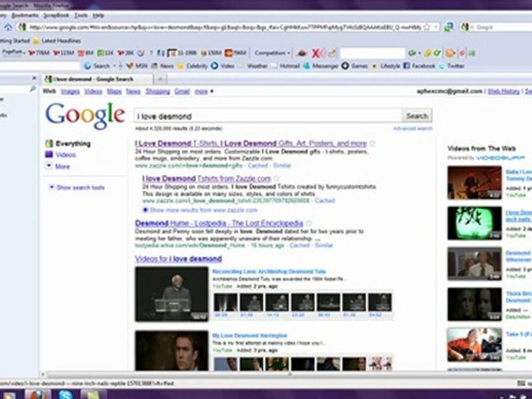
Task: Open Google Shopping link
Action: pos(158,91)
